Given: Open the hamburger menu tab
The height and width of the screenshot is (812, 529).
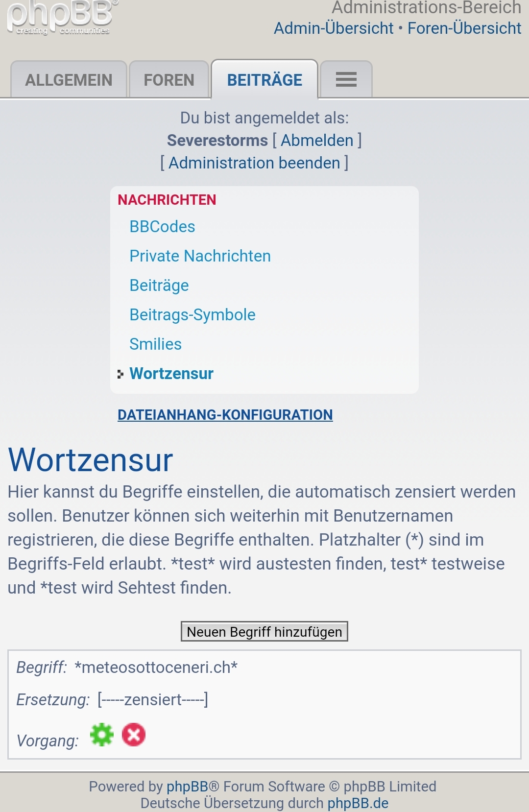Looking at the screenshot, I should click(346, 79).
